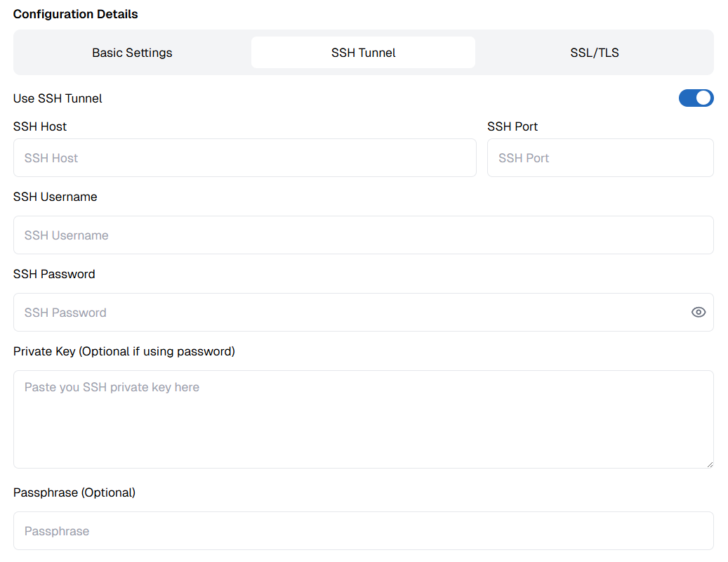Image resolution: width=728 pixels, height=562 pixels.
Task: Click the Private Key optional label
Action: tap(124, 351)
